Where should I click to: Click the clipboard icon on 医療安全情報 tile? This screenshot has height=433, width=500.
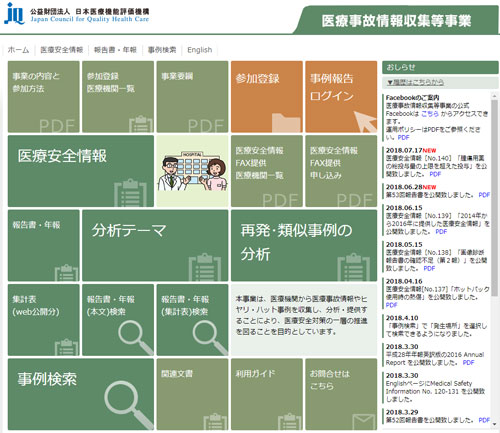point(130,193)
